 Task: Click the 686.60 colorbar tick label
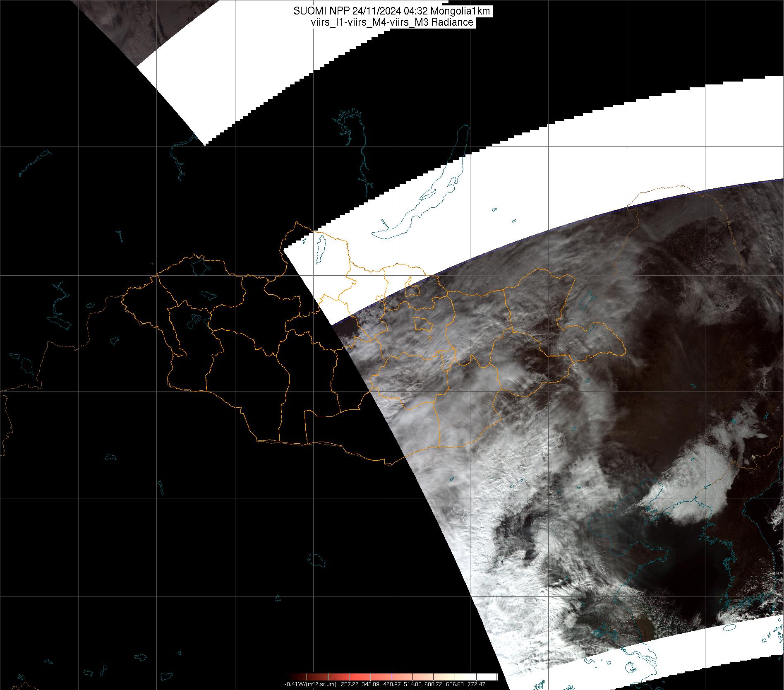(x=456, y=684)
